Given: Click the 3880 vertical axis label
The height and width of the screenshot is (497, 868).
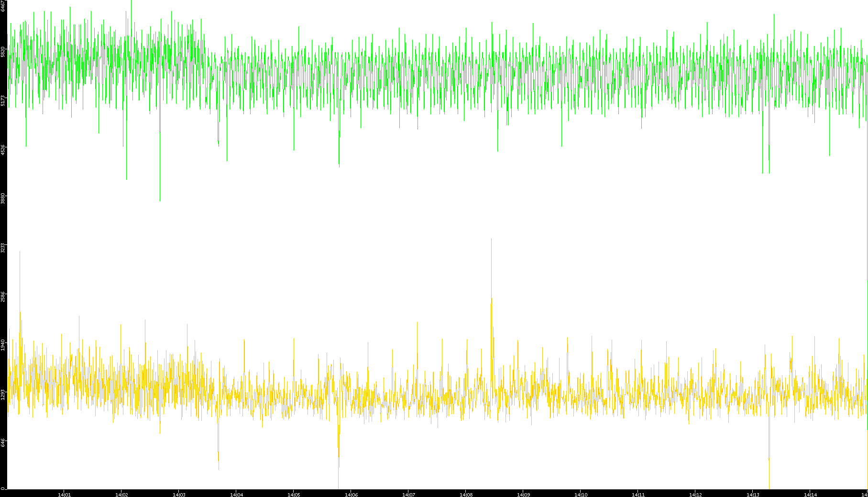Looking at the screenshot, I should [3, 199].
